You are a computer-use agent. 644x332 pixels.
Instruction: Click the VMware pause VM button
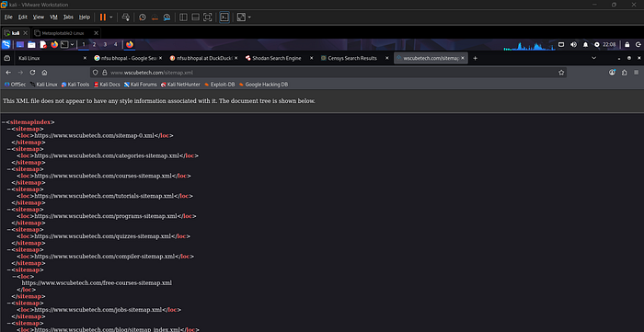[x=103, y=17]
